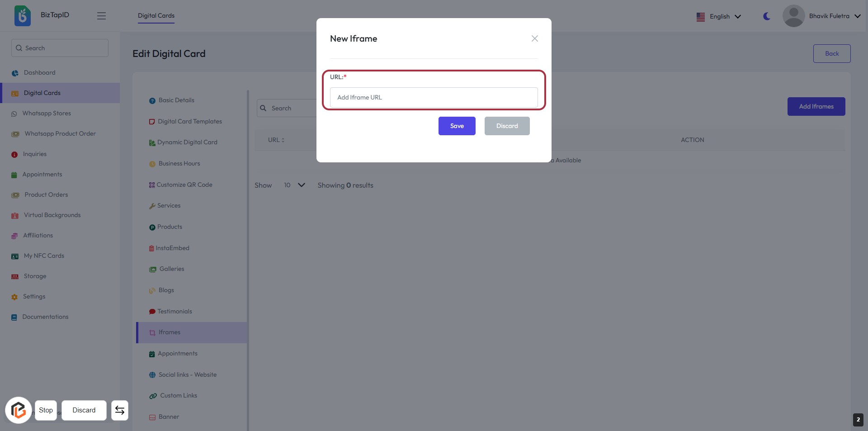This screenshot has width=868, height=431.
Task: Click the BizTapID logo icon
Action: point(23,16)
